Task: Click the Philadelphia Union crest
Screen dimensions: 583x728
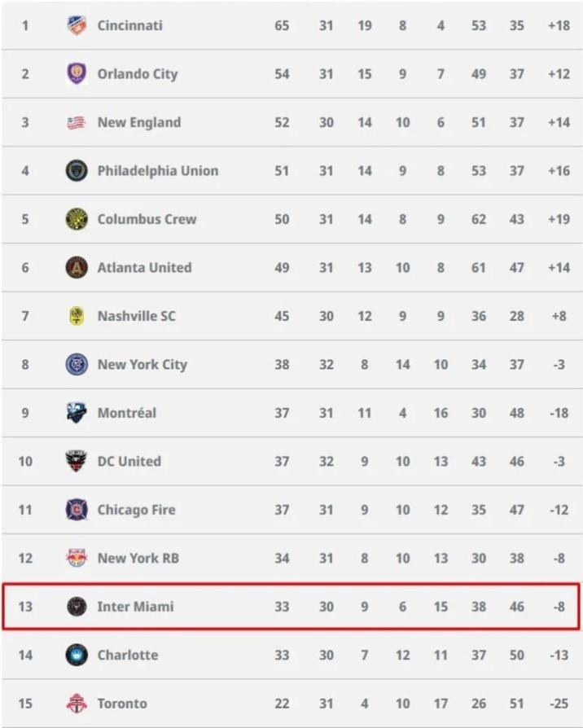Action: click(77, 171)
